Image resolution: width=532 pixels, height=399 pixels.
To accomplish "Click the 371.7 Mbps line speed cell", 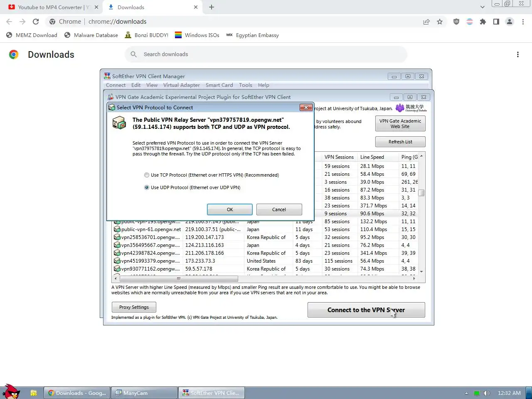I will tap(373, 206).
